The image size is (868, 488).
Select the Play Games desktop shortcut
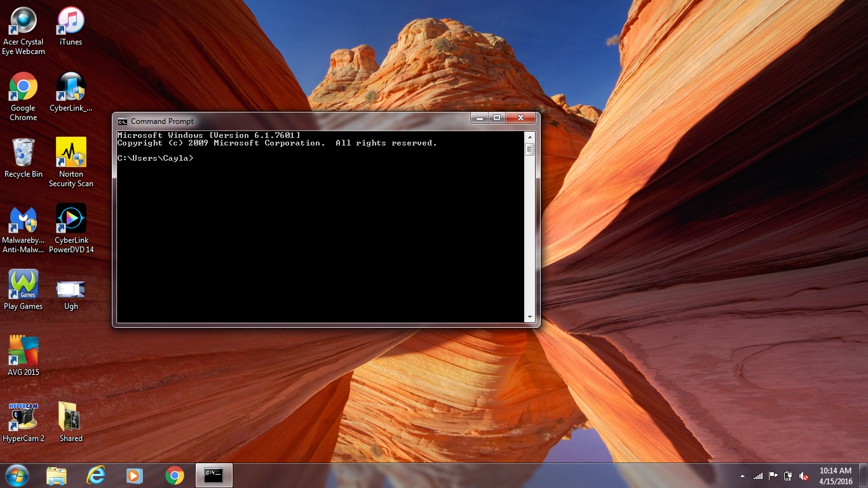24,290
